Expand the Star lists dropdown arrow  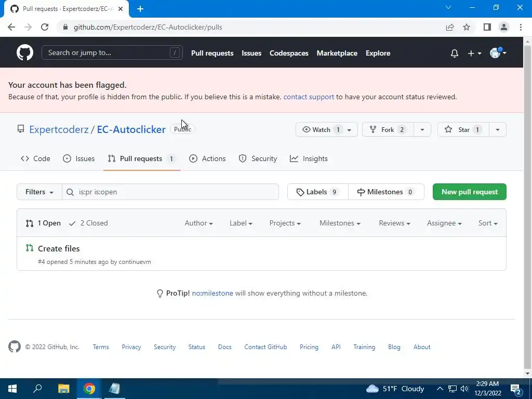498,129
